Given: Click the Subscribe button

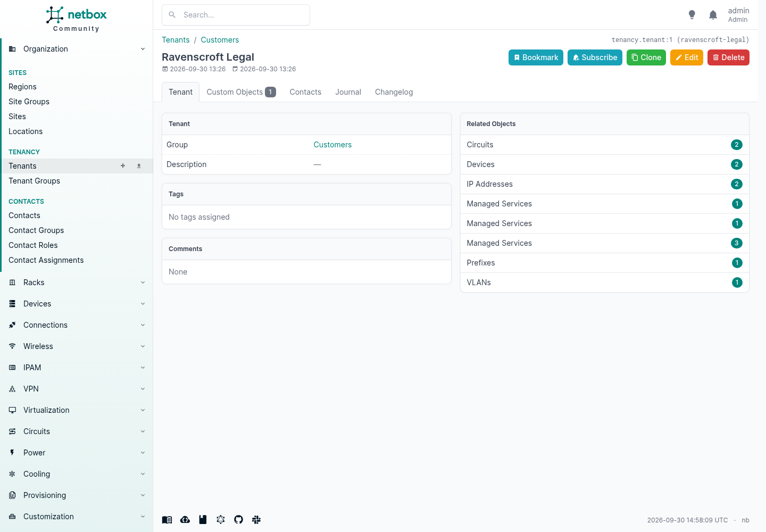Looking at the screenshot, I should [x=595, y=57].
